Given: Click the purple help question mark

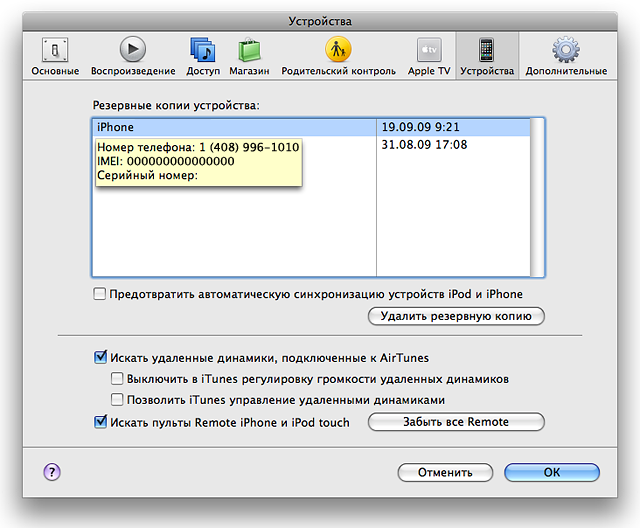Looking at the screenshot, I should (52, 472).
